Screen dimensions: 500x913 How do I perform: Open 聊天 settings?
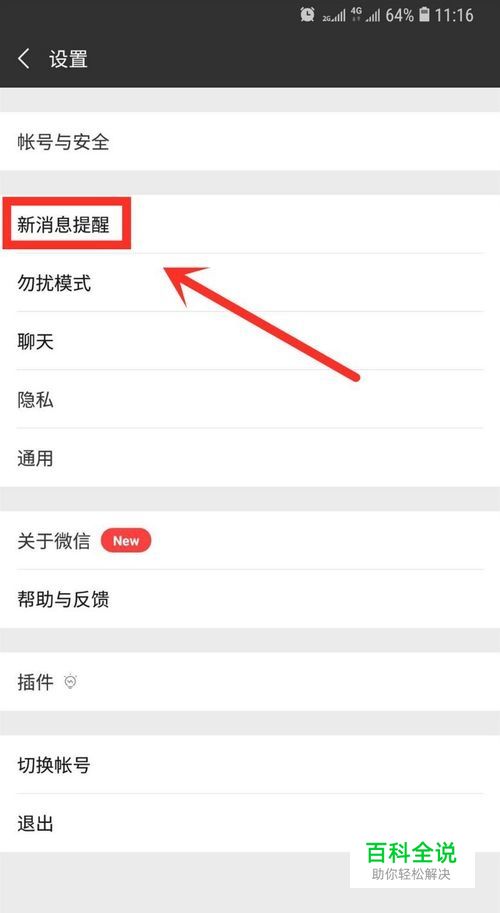click(x=250, y=341)
